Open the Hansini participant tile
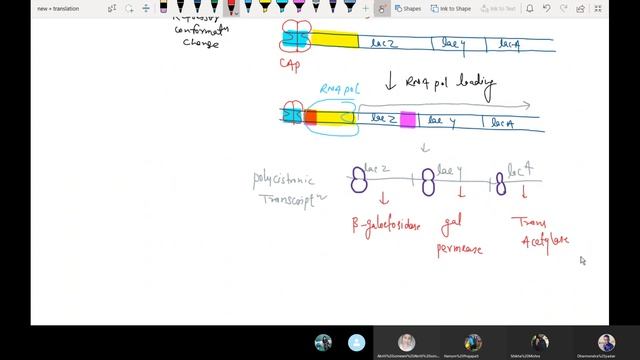This screenshot has width=640, height=360. [473, 343]
